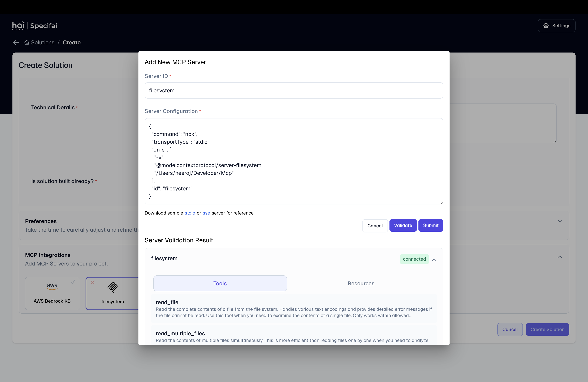Click inside the Server Configuration textarea
Image resolution: width=588 pixels, height=382 pixels.
point(294,161)
